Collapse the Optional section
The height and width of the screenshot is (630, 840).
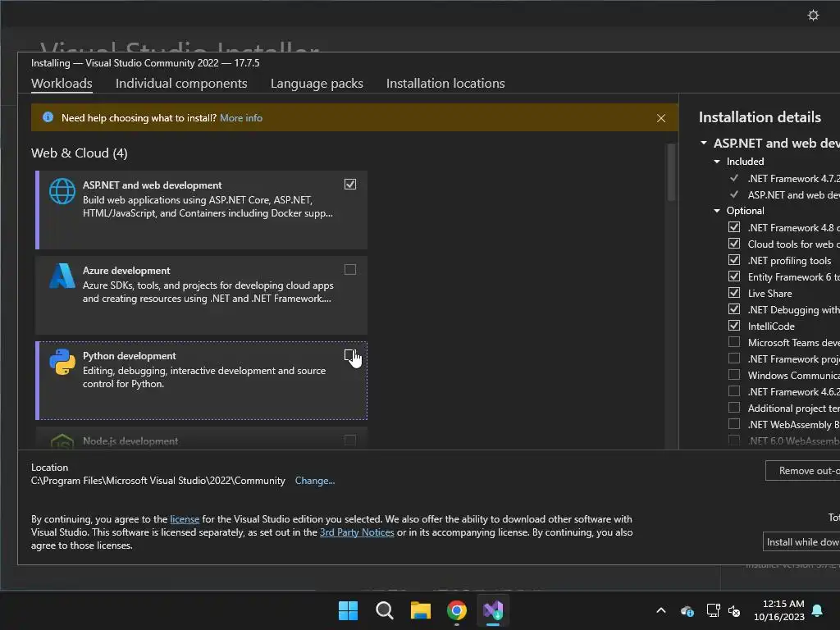click(717, 211)
